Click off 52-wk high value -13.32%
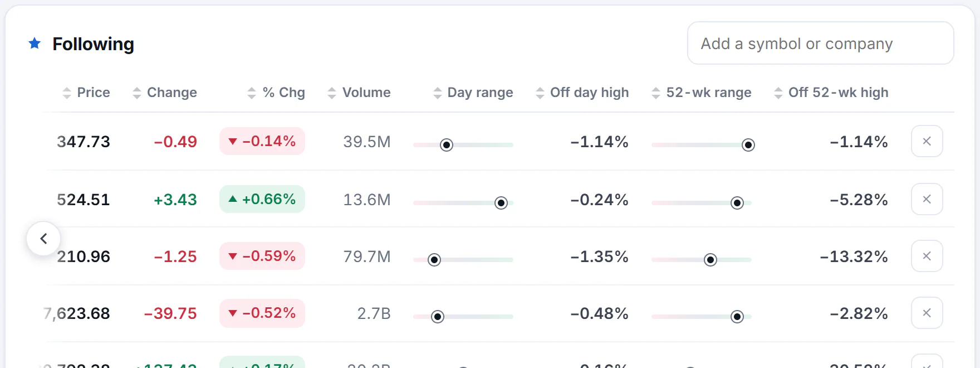 (854, 256)
